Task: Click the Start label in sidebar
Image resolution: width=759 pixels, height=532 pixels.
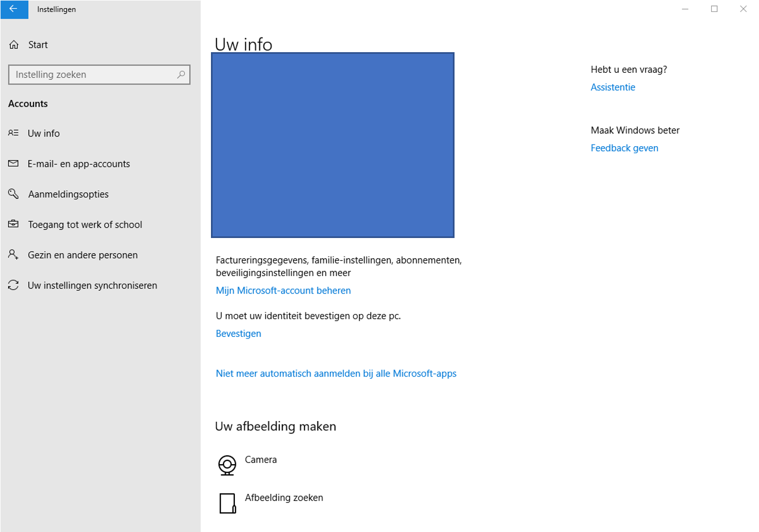Action: 38,45
